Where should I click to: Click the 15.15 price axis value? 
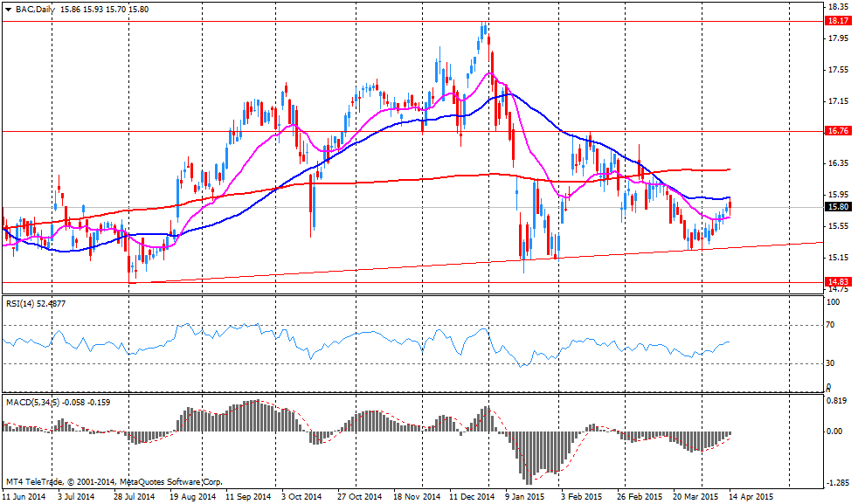click(x=838, y=257)
